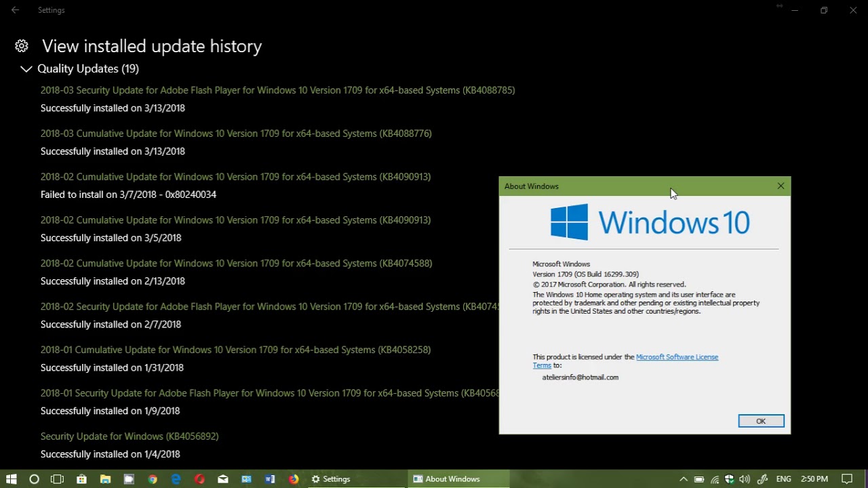868x488 pixels.
Task: Open the Action Center notifications icon
Action: (x=847, y=479)
